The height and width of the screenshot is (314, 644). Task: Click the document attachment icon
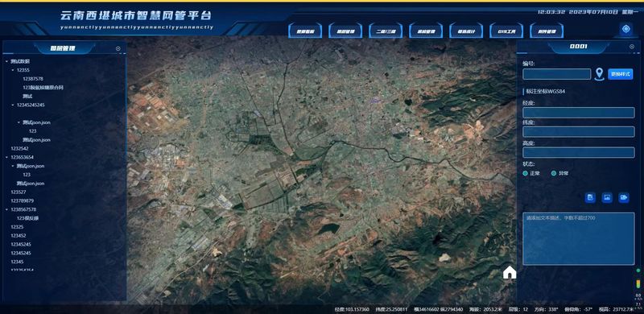tap(590, 198)
